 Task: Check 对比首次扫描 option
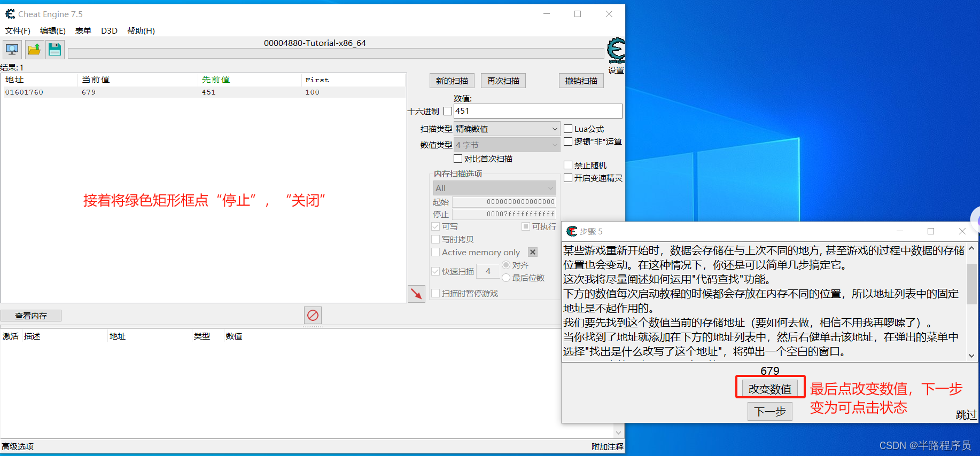458,159
